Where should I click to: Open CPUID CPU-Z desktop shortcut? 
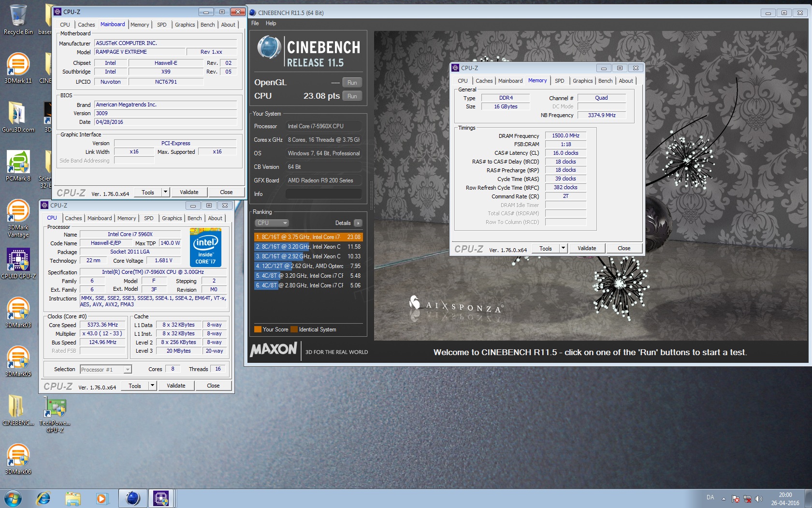coord(18,264)
